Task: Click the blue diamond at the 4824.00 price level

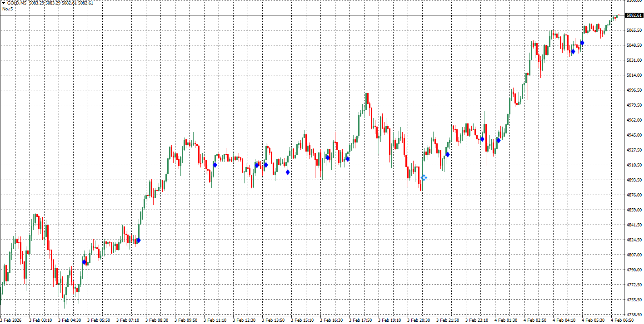Action: pos(139,240)
